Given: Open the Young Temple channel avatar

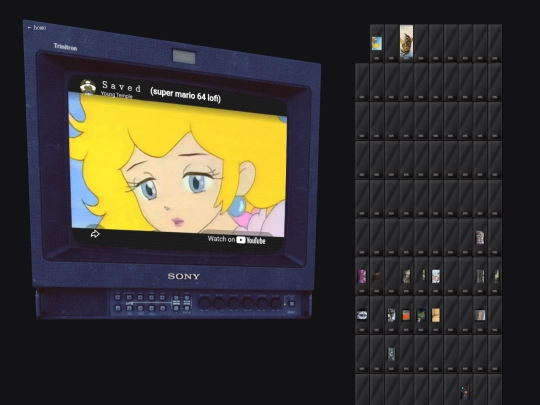Looking at the screenshot, I should [88, 87].
